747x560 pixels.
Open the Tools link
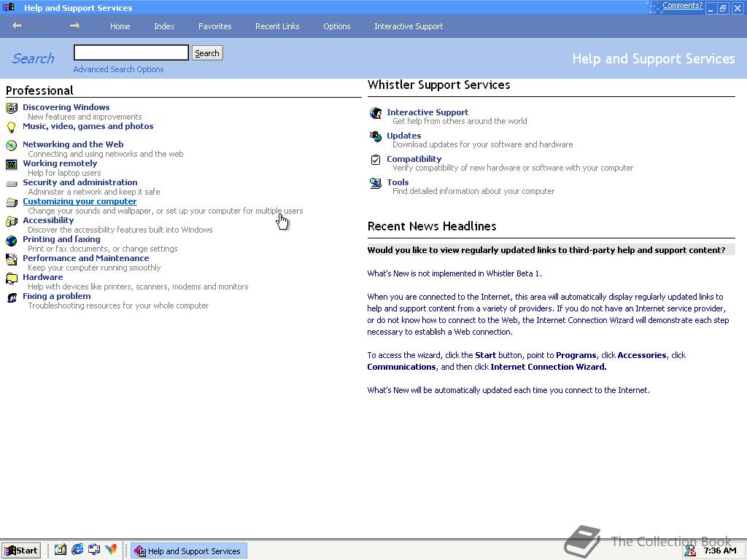point(398,182)
